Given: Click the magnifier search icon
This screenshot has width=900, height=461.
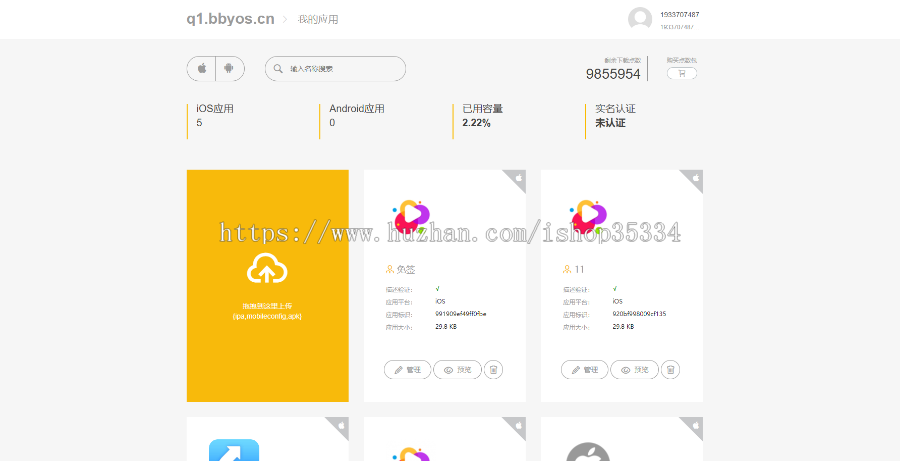Looking at the screenshot, I should tap(278, 69).
